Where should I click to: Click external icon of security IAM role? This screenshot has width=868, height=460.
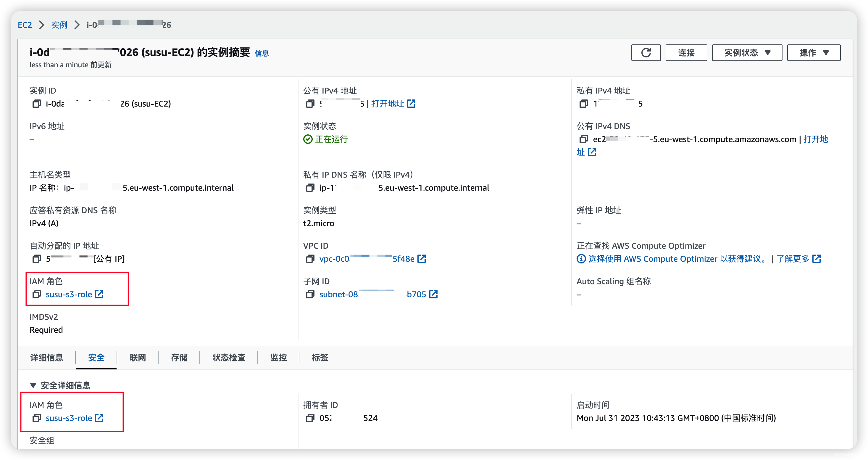[99, 418]
